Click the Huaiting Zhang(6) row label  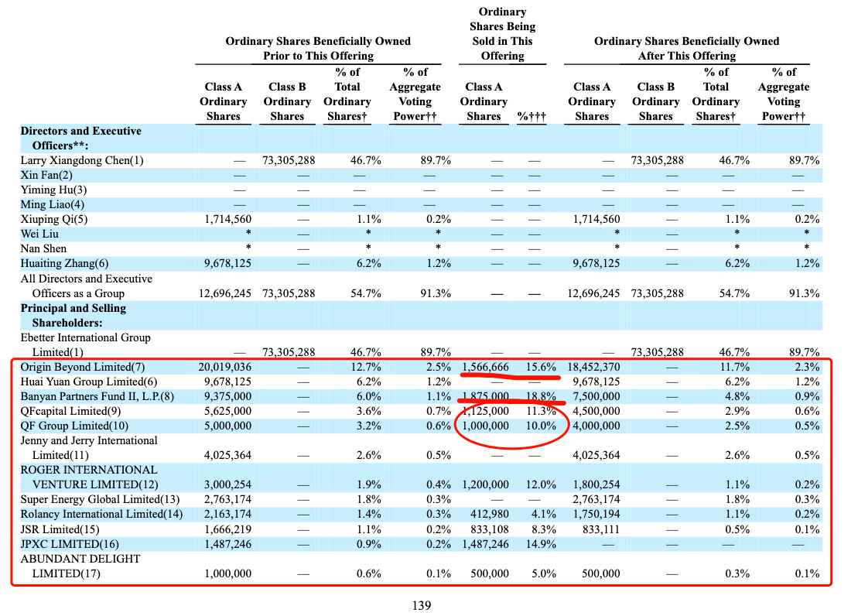(64, 263)
